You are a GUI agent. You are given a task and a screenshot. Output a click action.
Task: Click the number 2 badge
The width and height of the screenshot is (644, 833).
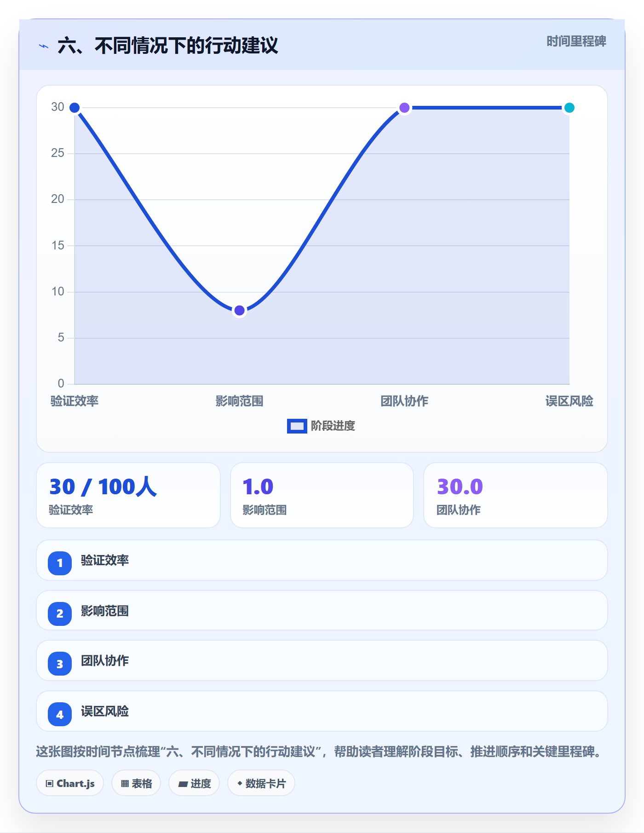tap(60, 613)
